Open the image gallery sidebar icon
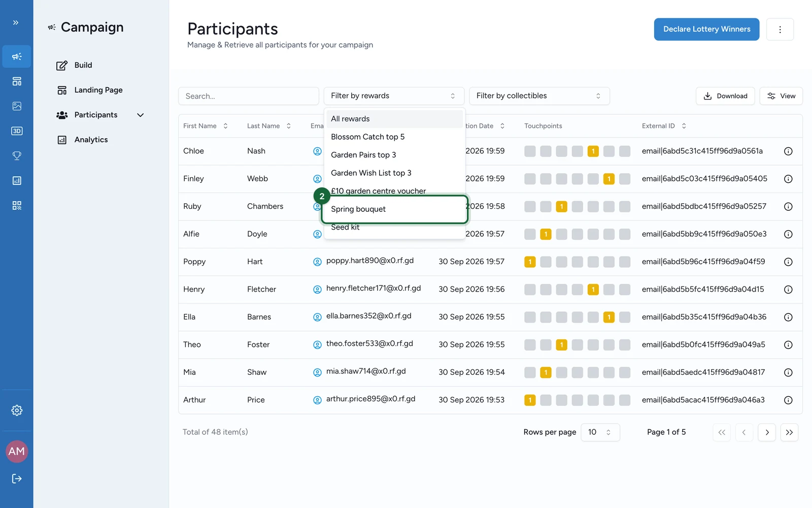812x508 pixels. point(17,106)
